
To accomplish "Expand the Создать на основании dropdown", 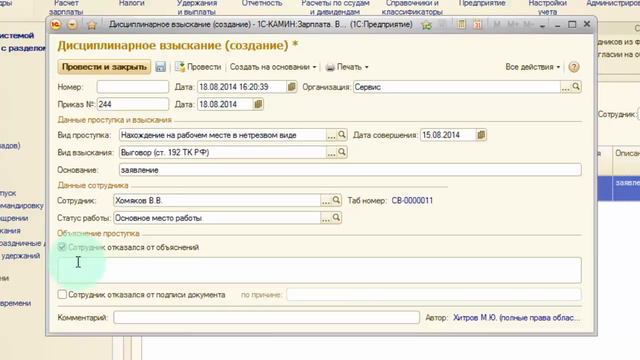I will (x=273, y=67).
